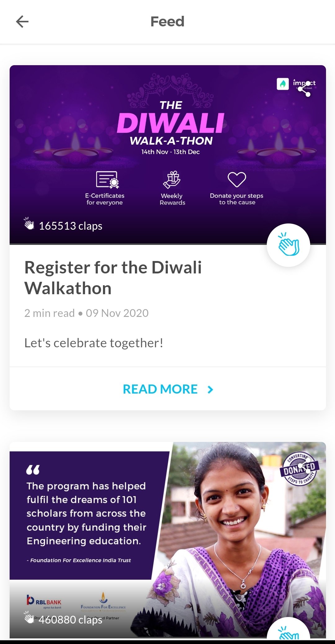Open the Diwali Walk-a-thon banner image
Screen dimensions: 335x644
(168, 154)
